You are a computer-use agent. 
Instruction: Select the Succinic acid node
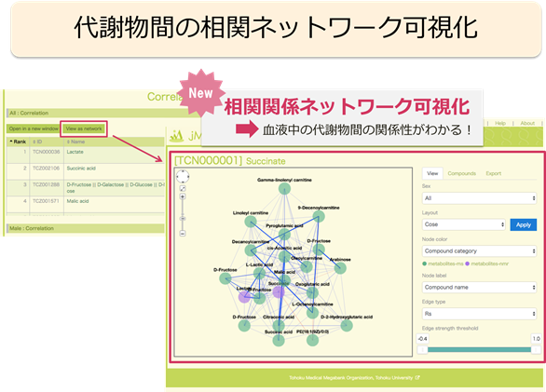pyautogui.click(x=279, y=340)
